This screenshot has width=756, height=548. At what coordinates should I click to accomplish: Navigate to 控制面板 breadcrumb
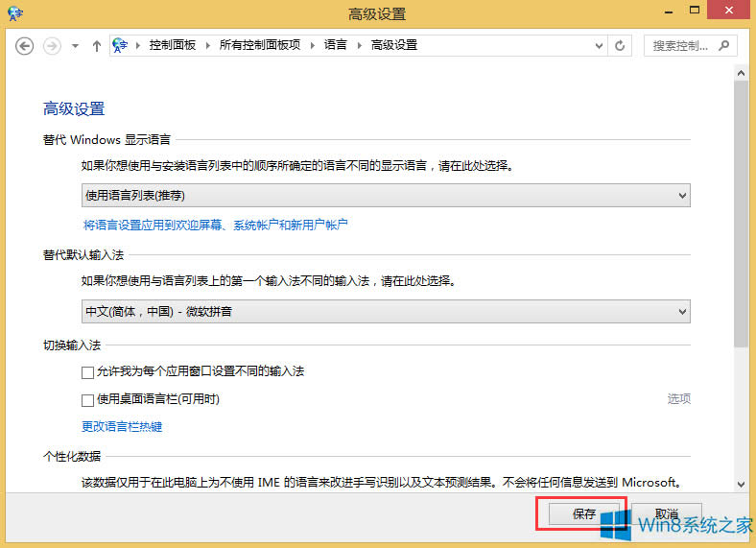(x=175, y=45)
